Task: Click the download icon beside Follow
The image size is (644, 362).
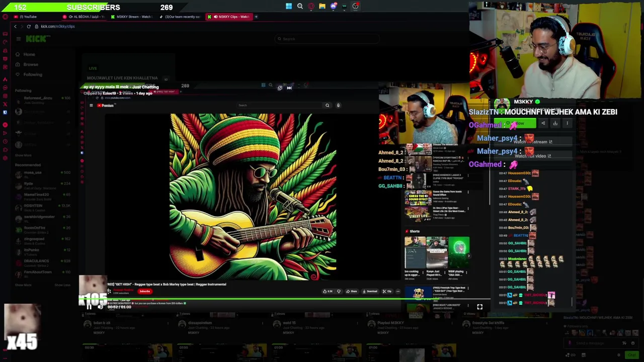Action: [555, 123]
